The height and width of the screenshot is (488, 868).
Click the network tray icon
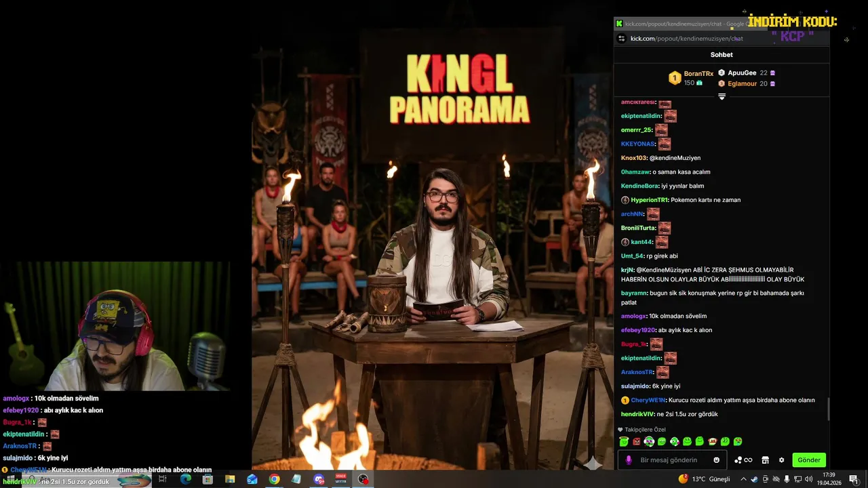click(797, 479)
